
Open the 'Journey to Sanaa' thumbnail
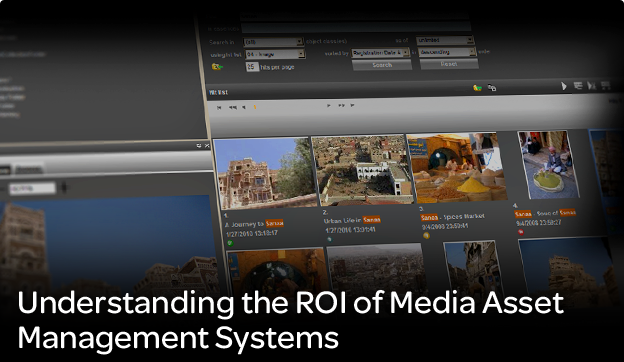(265, 173)
